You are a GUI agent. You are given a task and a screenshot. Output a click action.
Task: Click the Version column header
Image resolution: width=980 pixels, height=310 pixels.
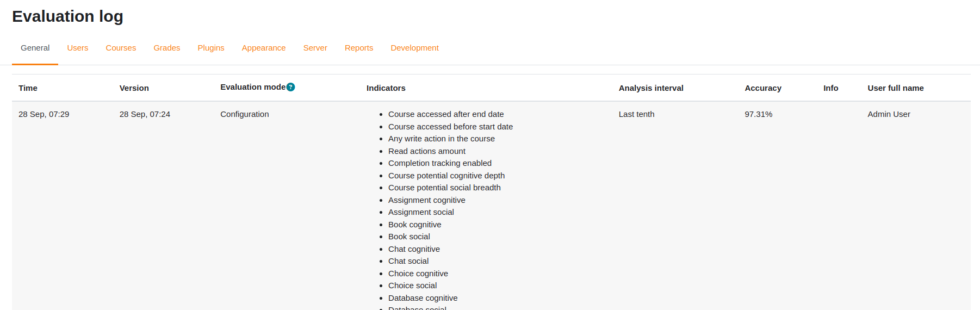pyautogui.click(x=134, y=88)
